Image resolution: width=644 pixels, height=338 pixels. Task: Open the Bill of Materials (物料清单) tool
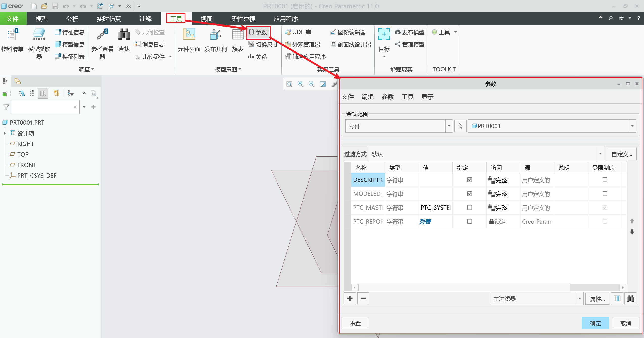click(x=12, y=40)
